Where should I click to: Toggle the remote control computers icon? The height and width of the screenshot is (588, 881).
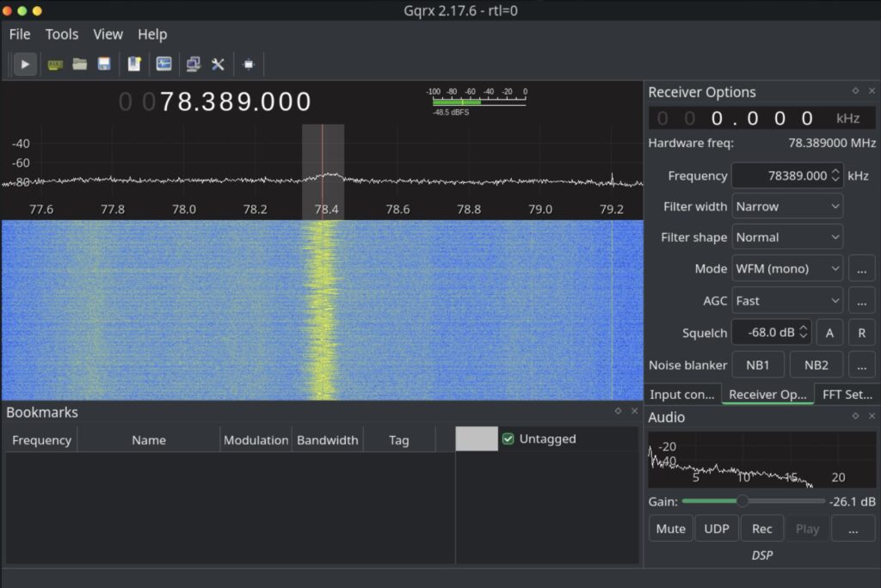(x=194, y=64)
